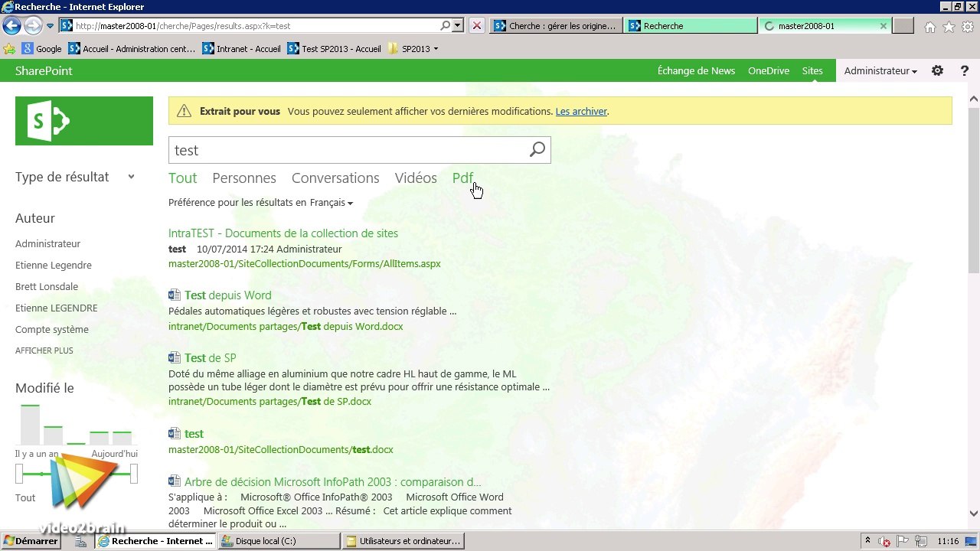Open the address bar autocomplete dropdown arrow
Viewport: 980px width, 551px height.
click(458, 26)
